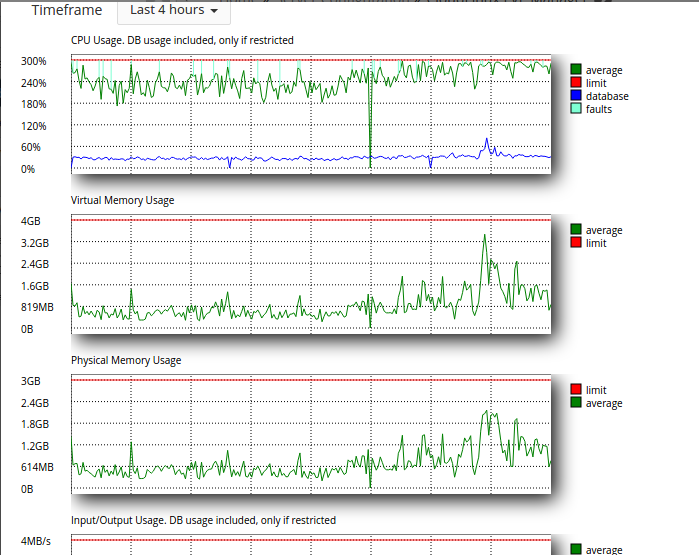Click the 240% label on CPU axis
This screenshot has height=555, width=699.
click(x=33, y=83)
